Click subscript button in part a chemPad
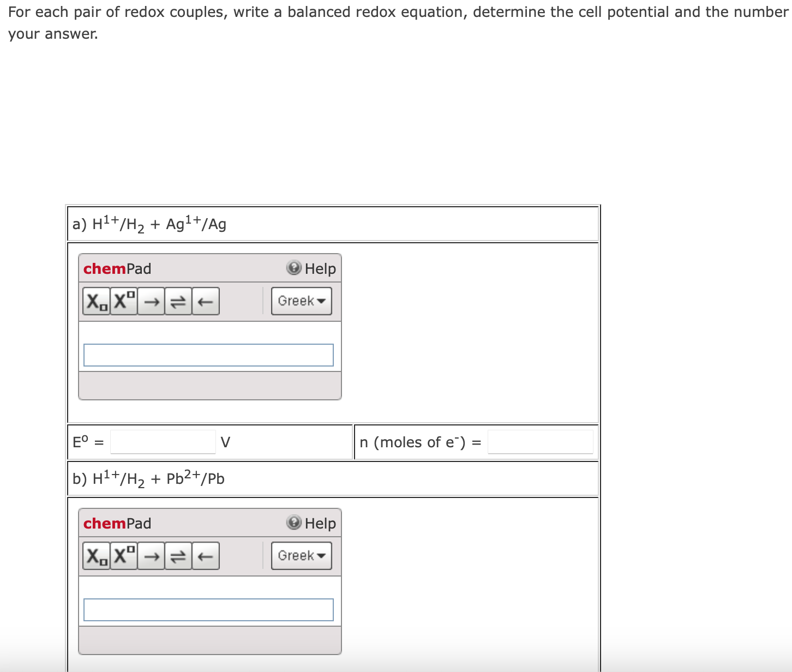 97,301
